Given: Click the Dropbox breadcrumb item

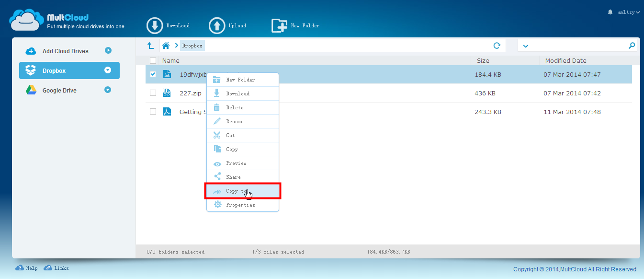Looking at the screenshot, I should 192,46.
